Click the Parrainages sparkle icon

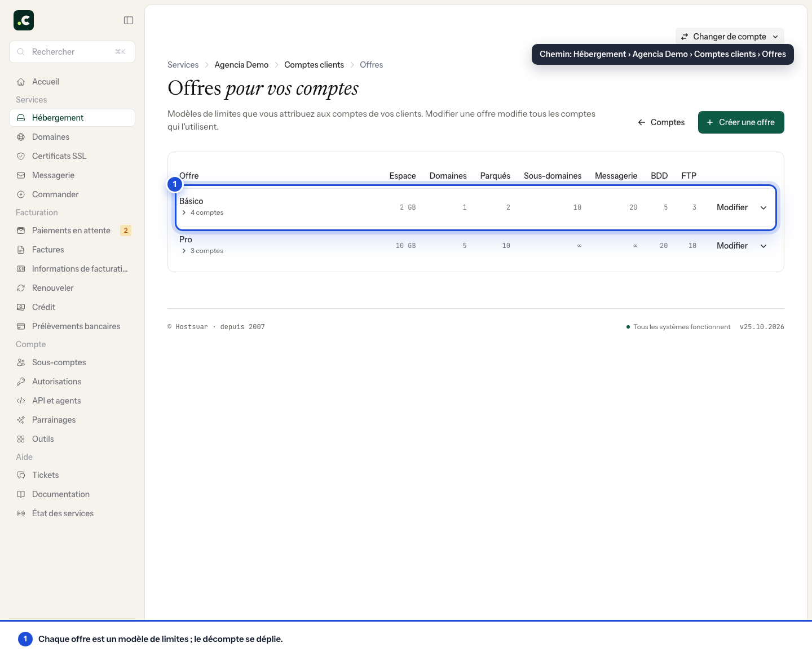21,420
